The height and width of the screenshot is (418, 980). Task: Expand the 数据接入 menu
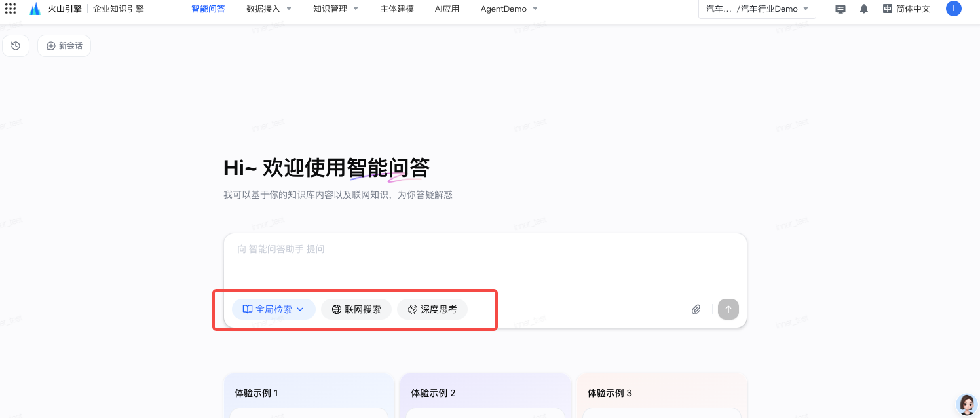point(269,9)
